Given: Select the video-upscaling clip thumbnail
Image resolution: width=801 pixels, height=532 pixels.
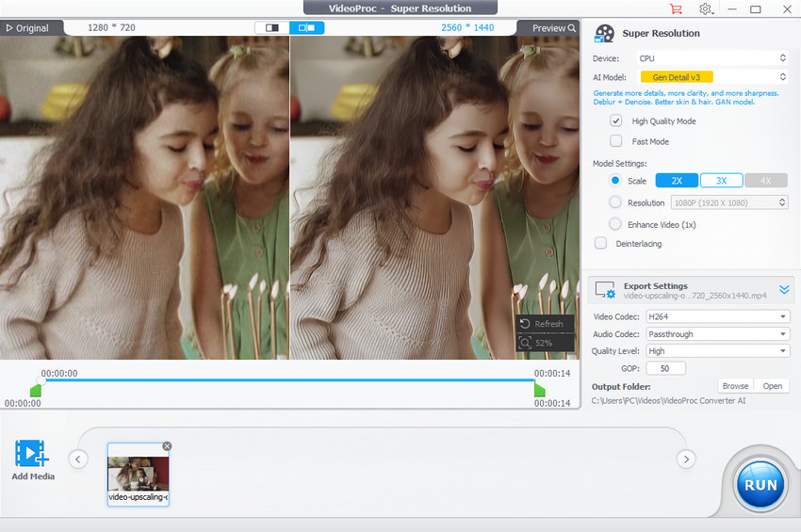Looking at the screenshot, I should [x=138, y=475].
